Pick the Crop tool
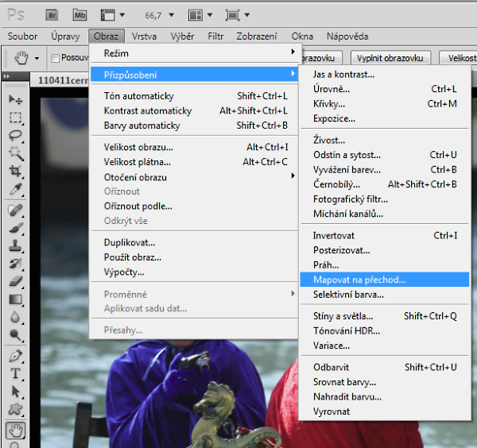 (x=15, y=171)
